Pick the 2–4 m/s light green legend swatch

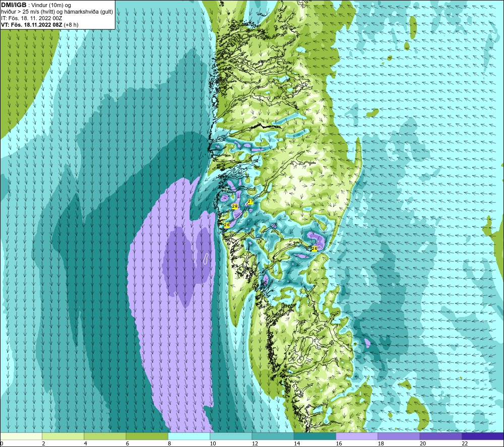(x=63, y=436)
